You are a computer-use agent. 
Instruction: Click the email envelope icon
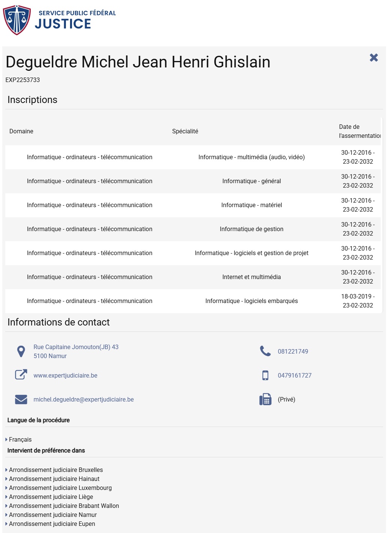click(x=21, y=399)
